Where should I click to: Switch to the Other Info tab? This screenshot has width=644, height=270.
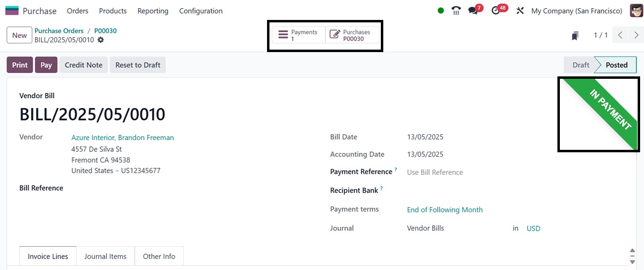pos(159,256)
